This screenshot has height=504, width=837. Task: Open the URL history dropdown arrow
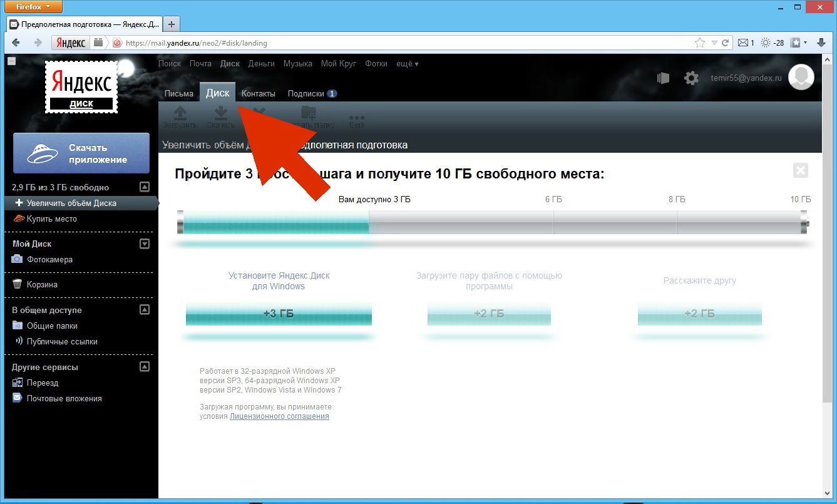(714, 43)
